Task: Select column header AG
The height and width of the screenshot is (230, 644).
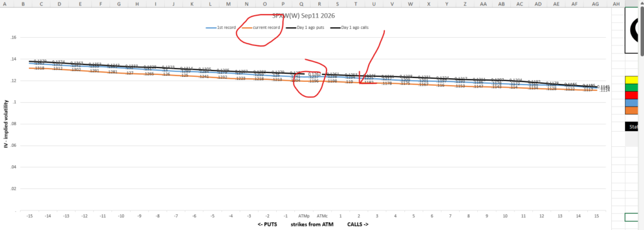Action: pyautogui.click(x=595, y=3)
